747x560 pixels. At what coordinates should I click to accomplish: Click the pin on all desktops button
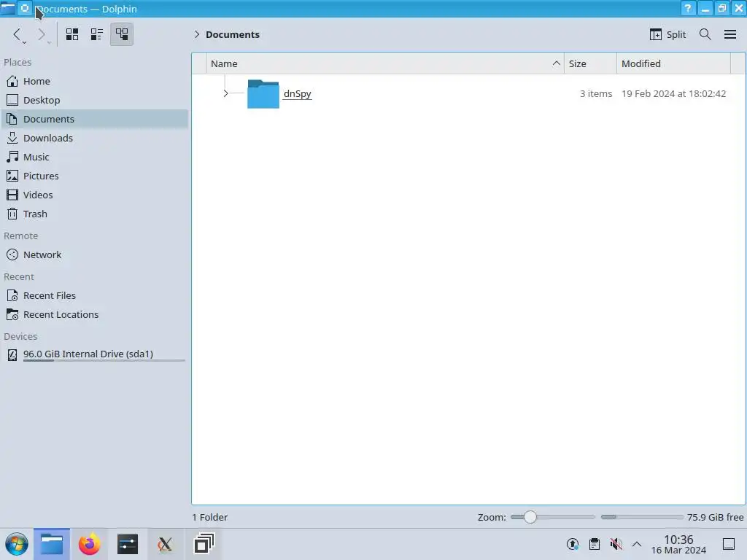(25, 8)
